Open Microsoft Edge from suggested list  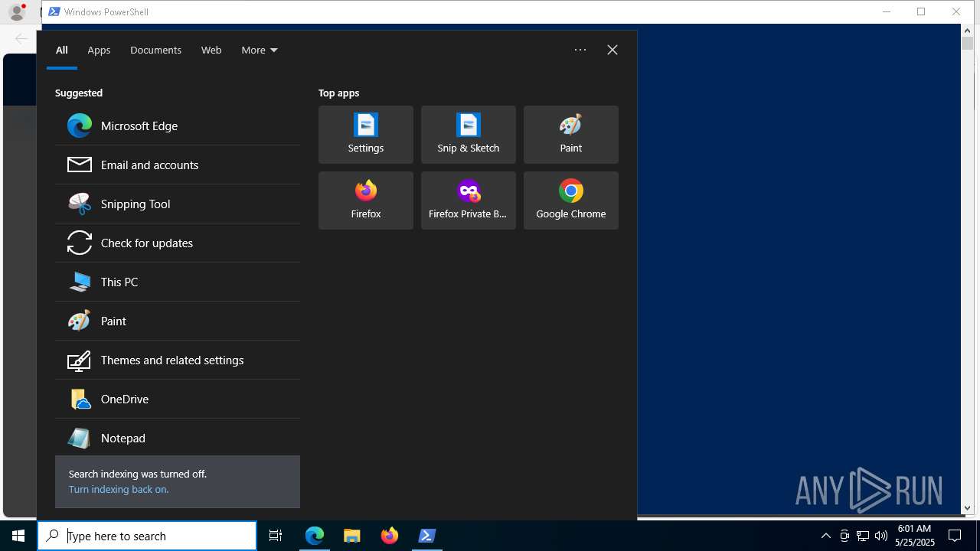click(x=178, y=126)
